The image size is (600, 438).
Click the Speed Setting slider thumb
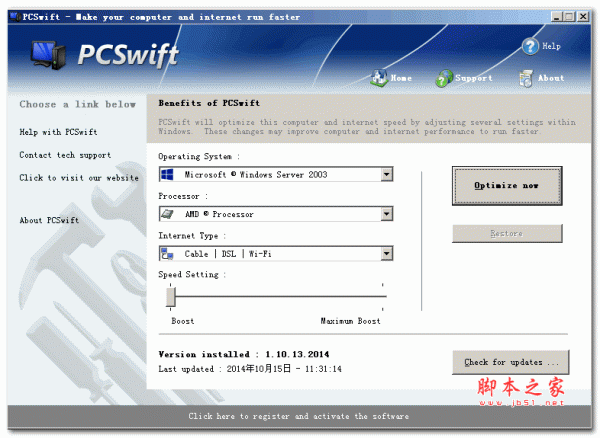click(x=171, y=297)
